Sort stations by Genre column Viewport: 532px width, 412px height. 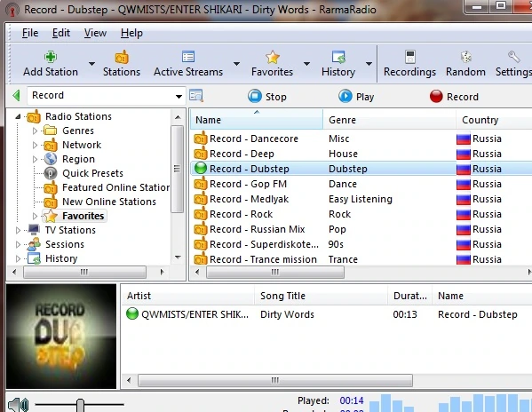coord(390,120)
